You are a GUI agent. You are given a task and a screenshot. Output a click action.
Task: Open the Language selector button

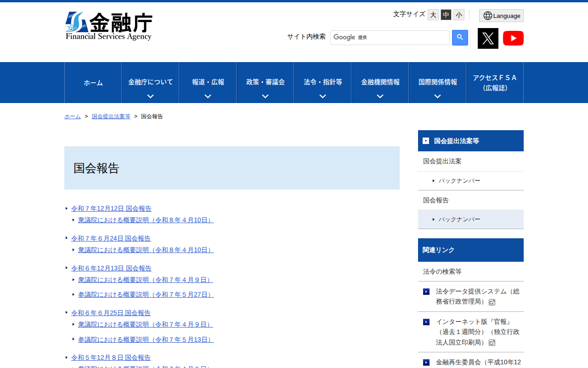click(x=501, y=16)
